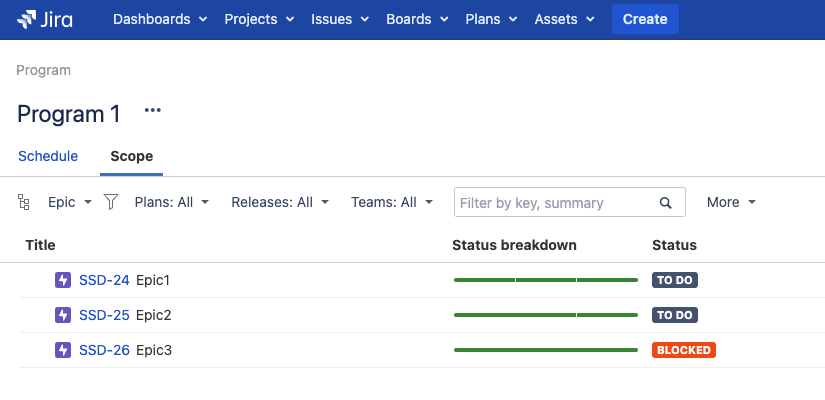Click the magnifier search icon
825x400 pixels.
[666, 203]
